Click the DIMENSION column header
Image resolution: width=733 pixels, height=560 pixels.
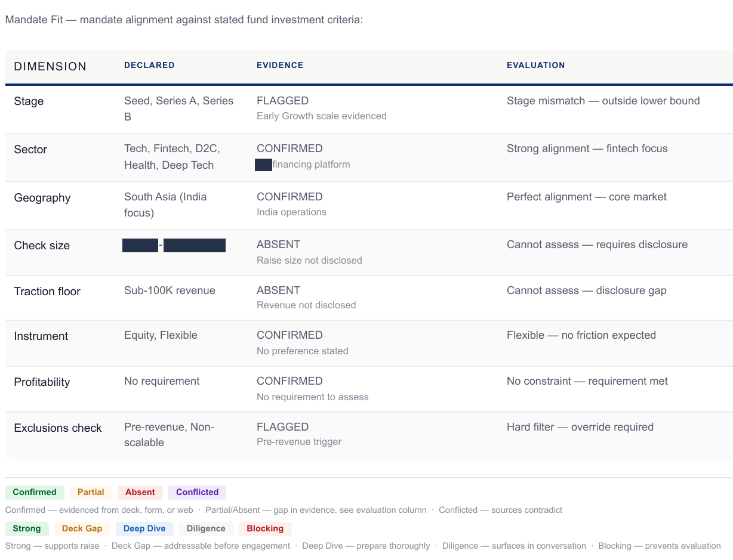pyautogui.click(x=50, y=66)
